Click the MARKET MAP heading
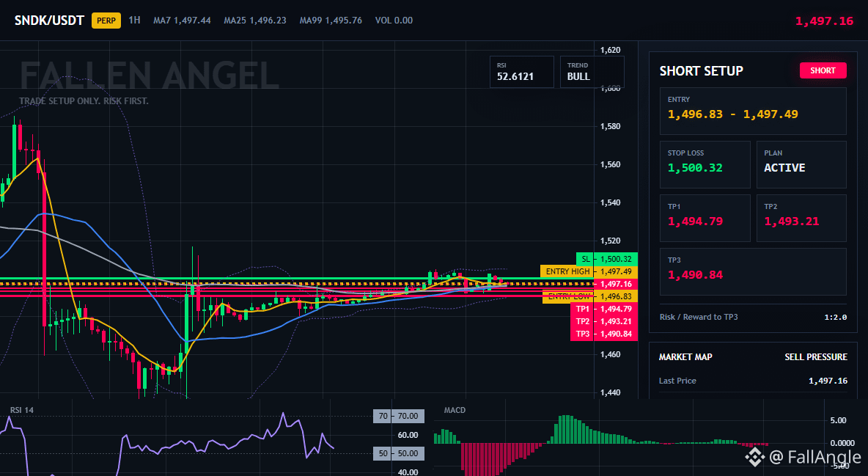Viewport: 868px width, 476px height. click(x=685, y=357)
